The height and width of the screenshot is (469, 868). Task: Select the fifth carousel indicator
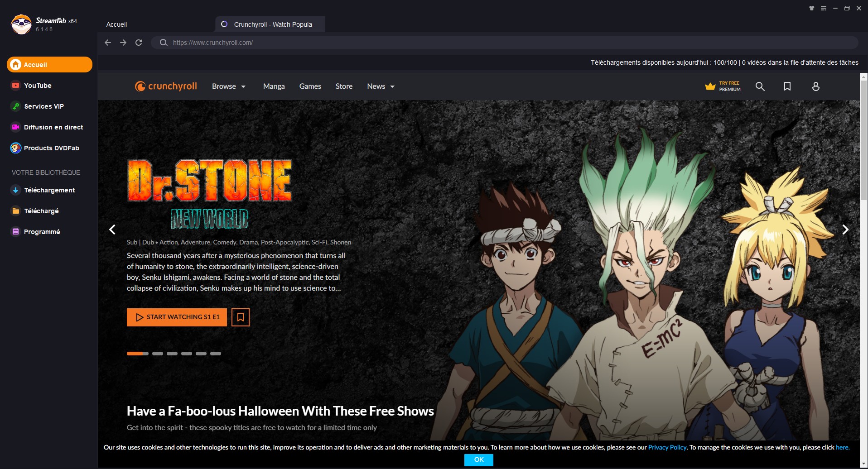pyautogui.click(x=201, y=354)
